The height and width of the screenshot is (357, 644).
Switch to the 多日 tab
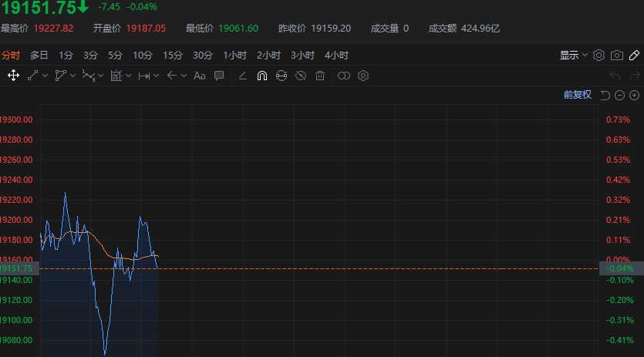tap(39, 56)
